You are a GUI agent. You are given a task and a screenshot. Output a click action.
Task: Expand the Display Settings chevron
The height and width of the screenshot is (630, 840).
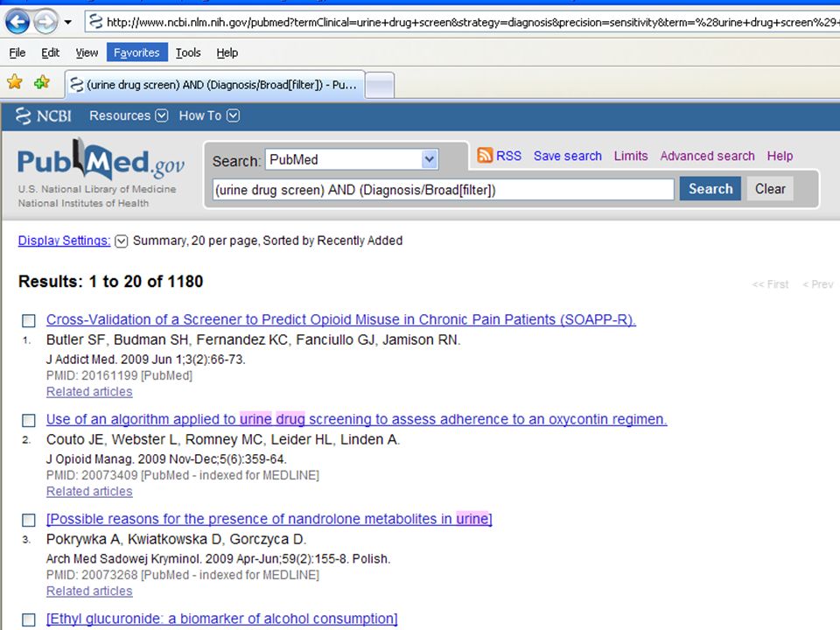pos(122,241)
